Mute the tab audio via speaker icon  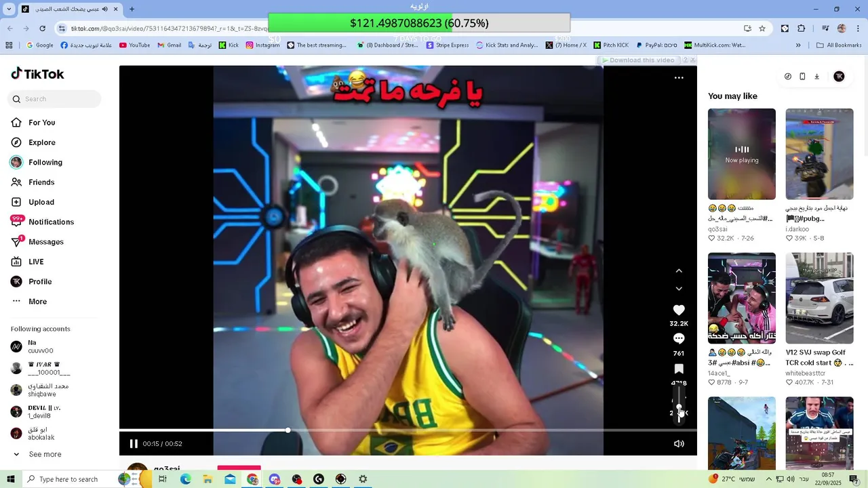104,9
